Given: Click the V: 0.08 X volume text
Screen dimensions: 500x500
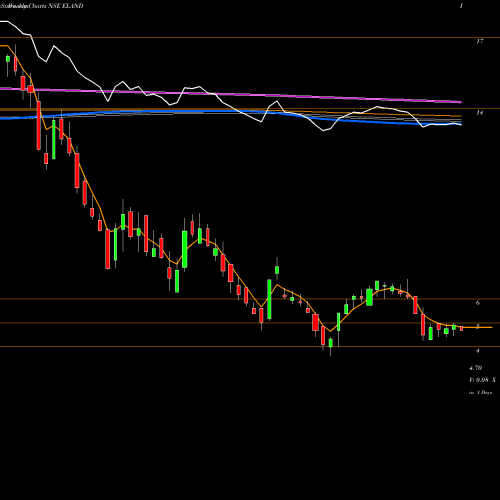Looking at the screenshot, I should click(482, 380).
